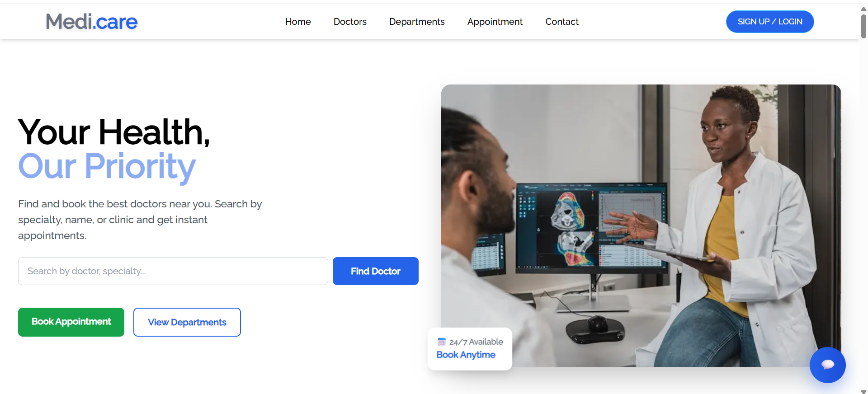The height and width of the screenshot is (394, 868).
Task: Click the Find Doctor button
Action: pyautogui.click(x=376, y=271)
